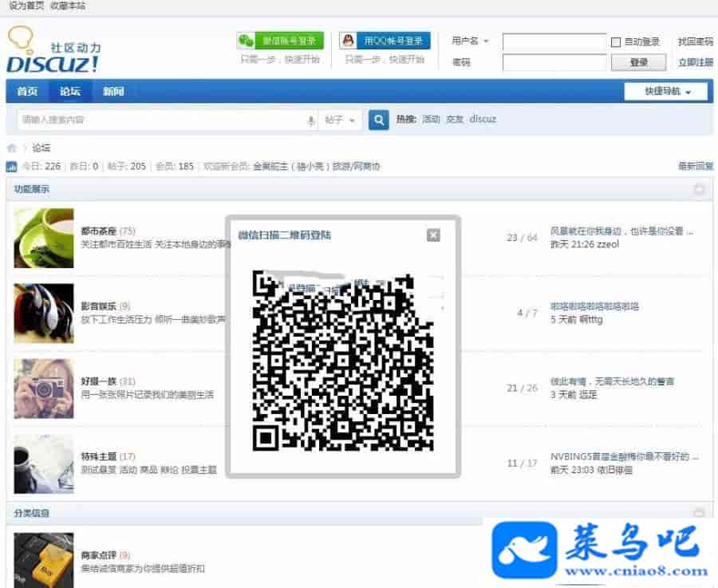The width and height of the screenshot is (718, 588).
Task: Enable the 自动登录 checkbox
Action: [616, 41]
